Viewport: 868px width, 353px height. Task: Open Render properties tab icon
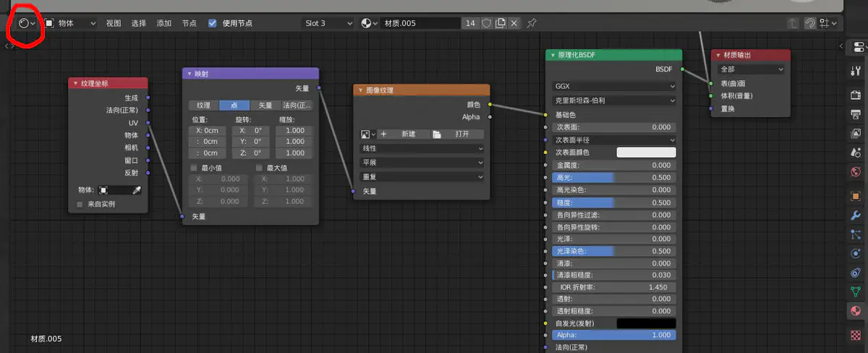[x=856, y=95]
